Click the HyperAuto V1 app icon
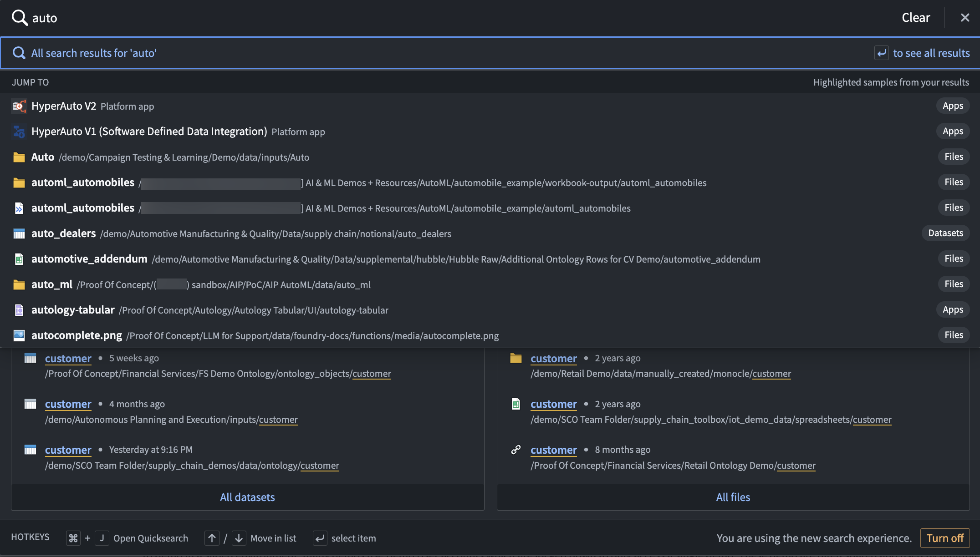This screenshot has width=980, height=557. (19, 132)
